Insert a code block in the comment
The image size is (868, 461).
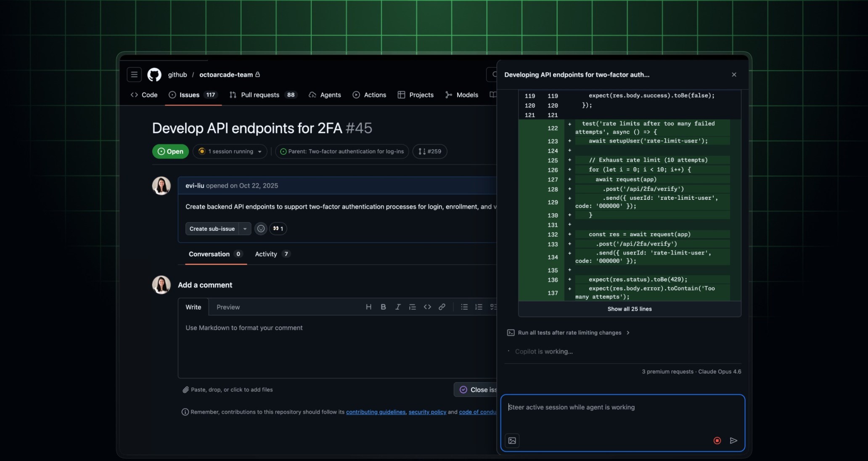[427, 307]
